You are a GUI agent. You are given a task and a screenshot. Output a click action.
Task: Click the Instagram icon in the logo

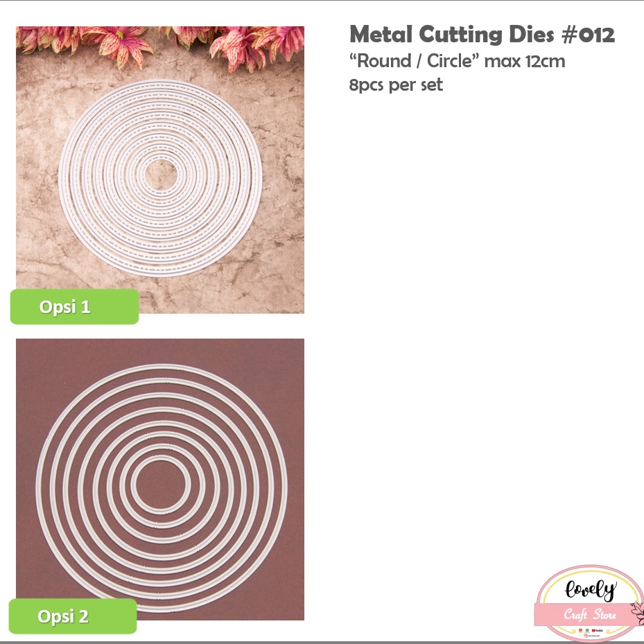pyautogui.click(x=586, y=636)
